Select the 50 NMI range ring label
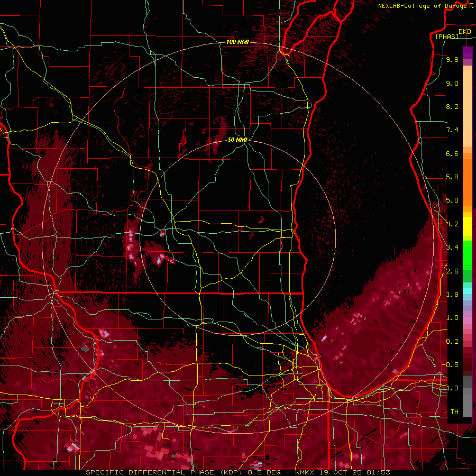This screenshot has width=476, height=476. coord(237,140)
